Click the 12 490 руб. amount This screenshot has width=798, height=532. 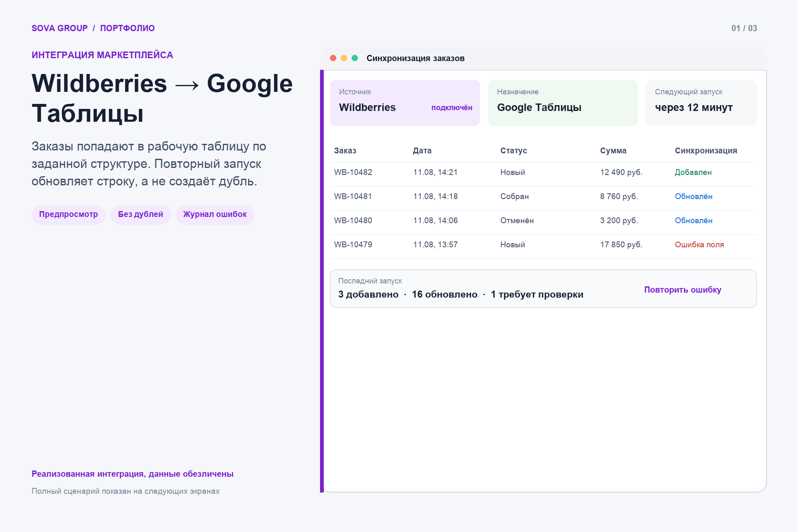click(x=621, y=172)
